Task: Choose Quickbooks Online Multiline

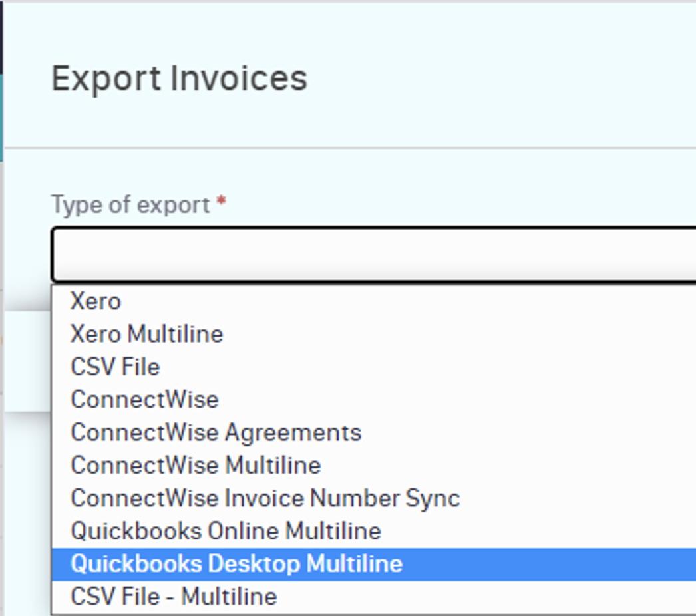Action: pyautogui.click(x=226, y=531)
